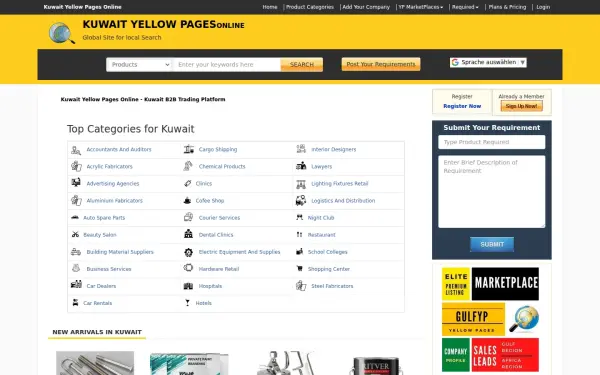Open the Sprache auswählen language dropdown
The width and height of the screenshot is (600, 375).
(x=488, y=62)
